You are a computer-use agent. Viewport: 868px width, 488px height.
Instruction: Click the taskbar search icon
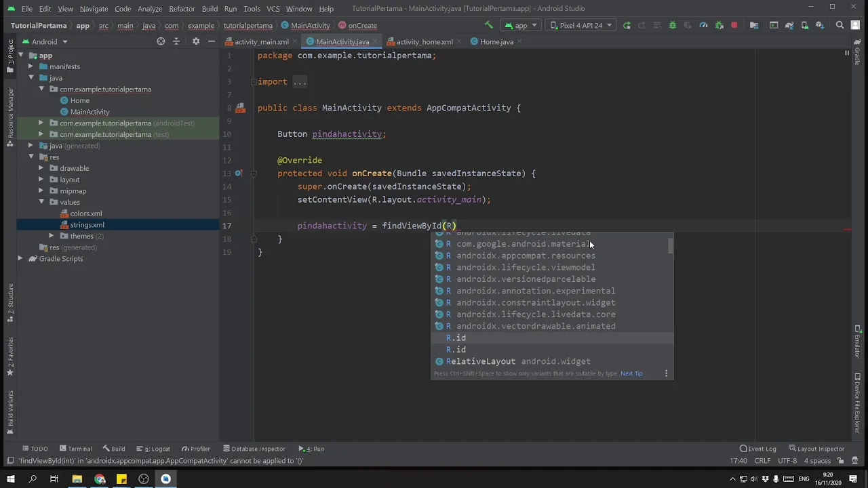click(32, 479)
